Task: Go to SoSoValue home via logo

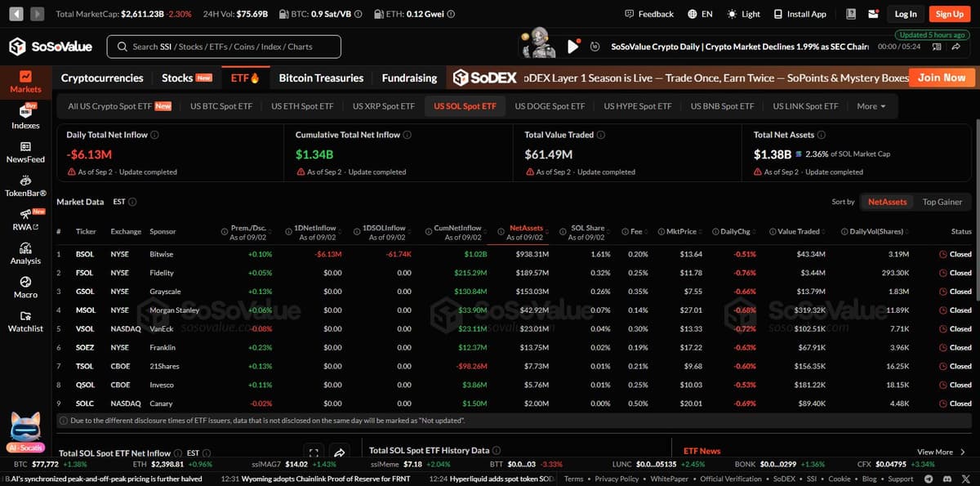Action: coord(51,47)
